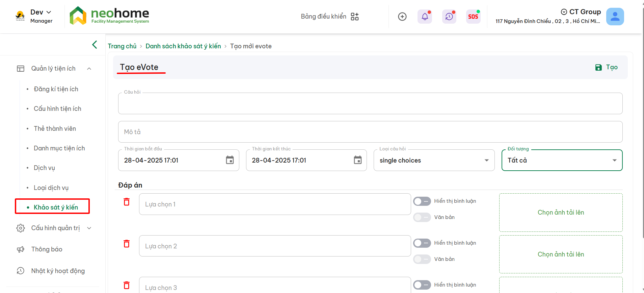The height and width of the screenshot is (293, 644).
Task: Open Cấu hình tiện ích menu item
Action: tap(57, 108)
